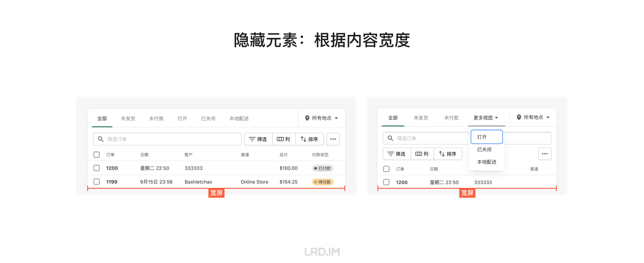
Task: Click the 已付款 status badge
Action: tap(322, 168)
